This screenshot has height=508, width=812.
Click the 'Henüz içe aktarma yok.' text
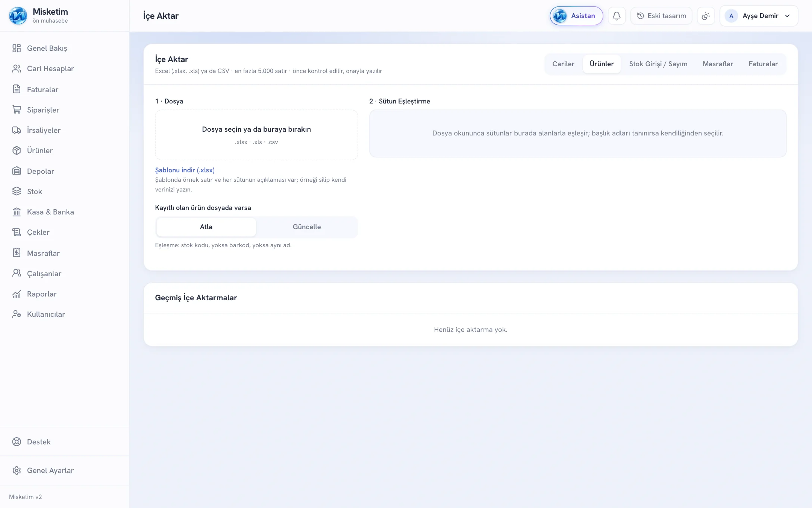click(470, 330)
